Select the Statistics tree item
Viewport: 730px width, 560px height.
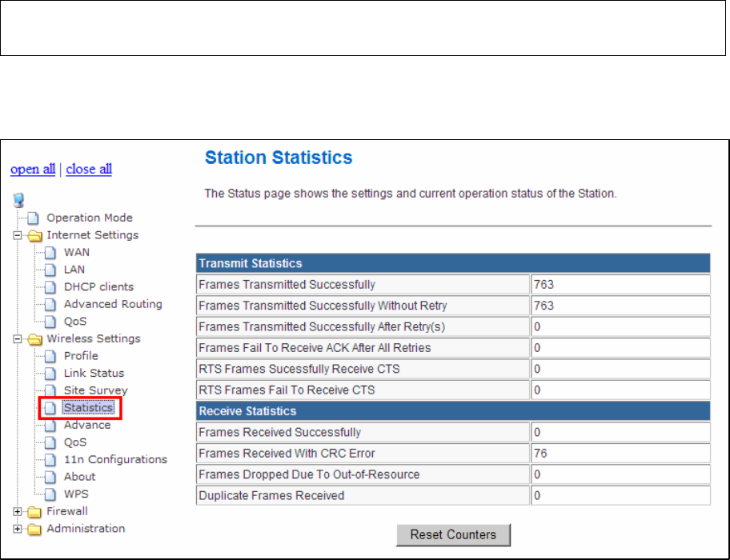88,407
